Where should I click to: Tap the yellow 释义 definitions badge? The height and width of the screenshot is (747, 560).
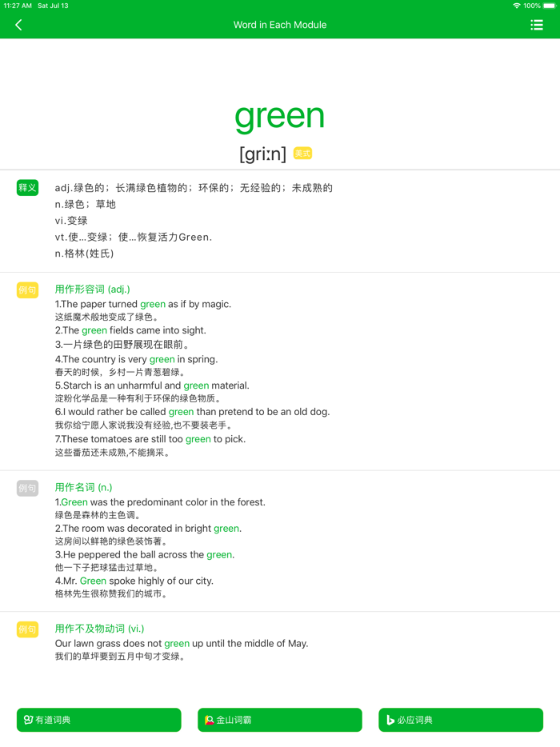pyautogui.click(x=26, y=187)
